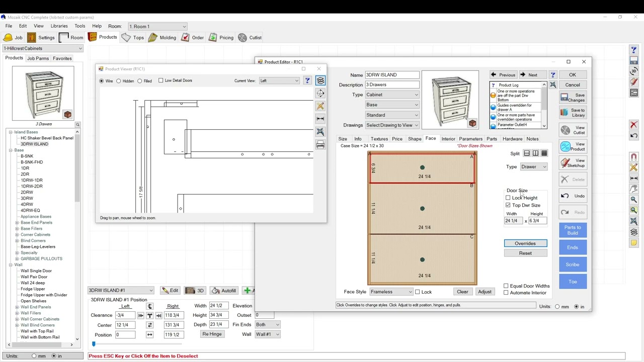Click the Overrides button
Viewport: 644px width, 362px height.
pos(525,243)
